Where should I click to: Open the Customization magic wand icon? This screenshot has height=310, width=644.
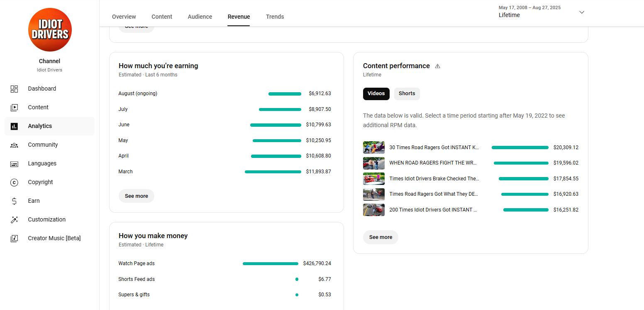tap(14, 219)
